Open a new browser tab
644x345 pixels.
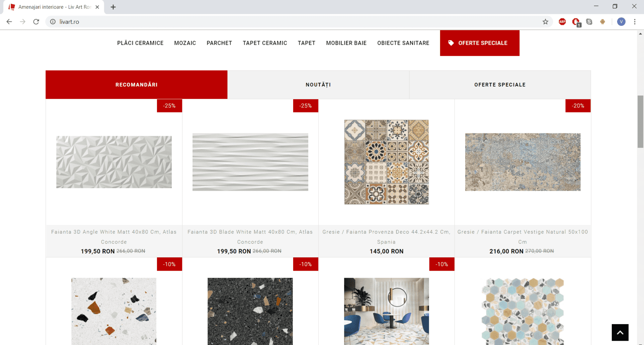tap(113, 7)
